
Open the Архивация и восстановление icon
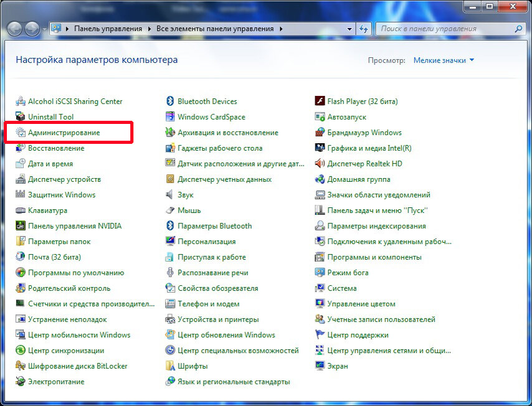pos(170,132)
